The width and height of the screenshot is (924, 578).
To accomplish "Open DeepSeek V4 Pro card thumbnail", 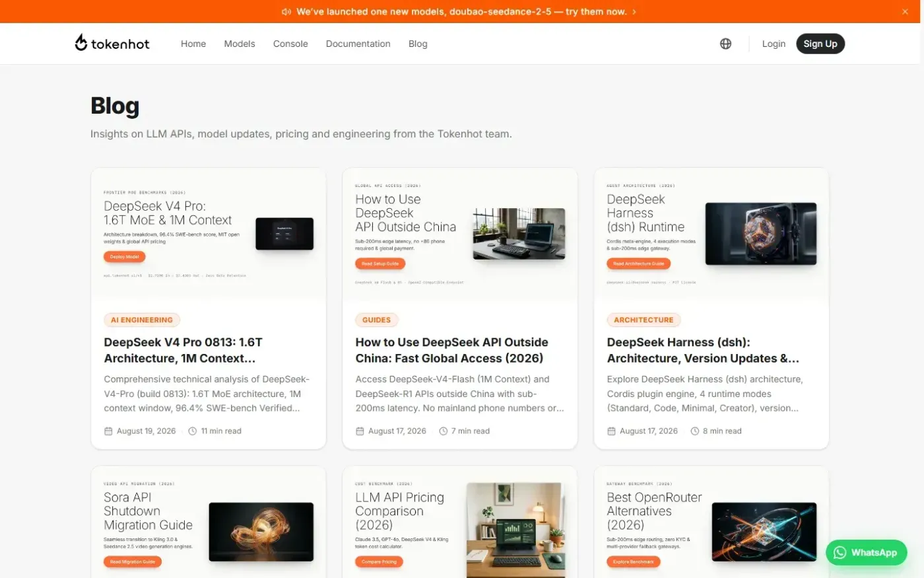I will pyautogui.click(x=209, y=234).
